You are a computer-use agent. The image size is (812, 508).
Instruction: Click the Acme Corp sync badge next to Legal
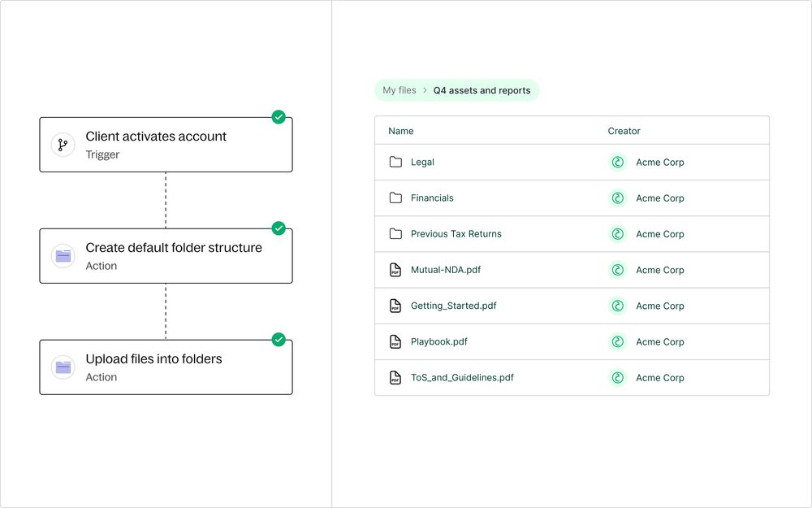pyautogui.click(x=617, y=162)
